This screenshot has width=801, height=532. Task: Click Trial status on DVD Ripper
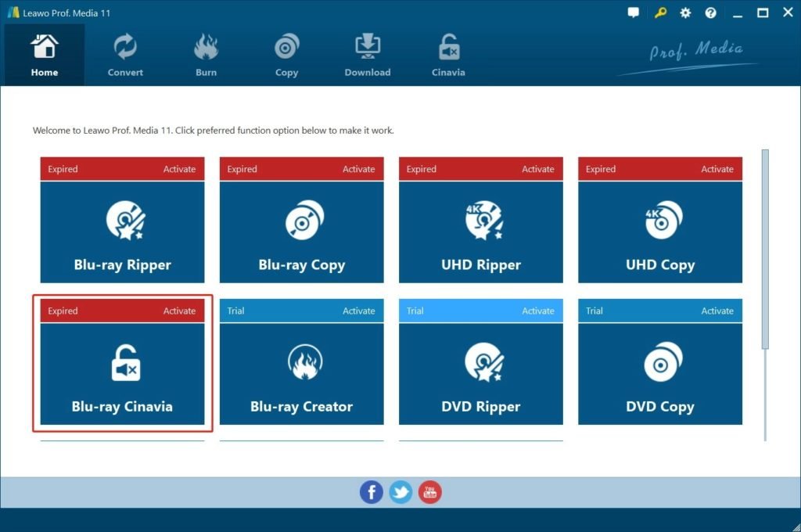(415, 311)
